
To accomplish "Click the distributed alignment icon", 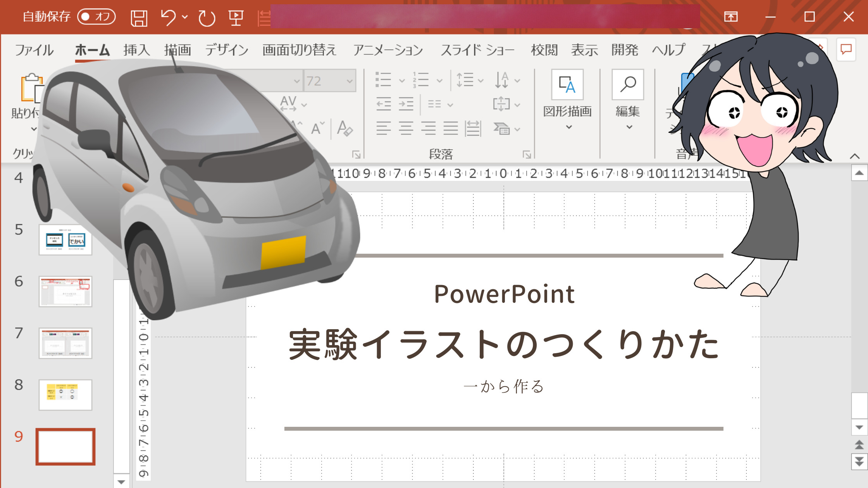I will (473, 128).
